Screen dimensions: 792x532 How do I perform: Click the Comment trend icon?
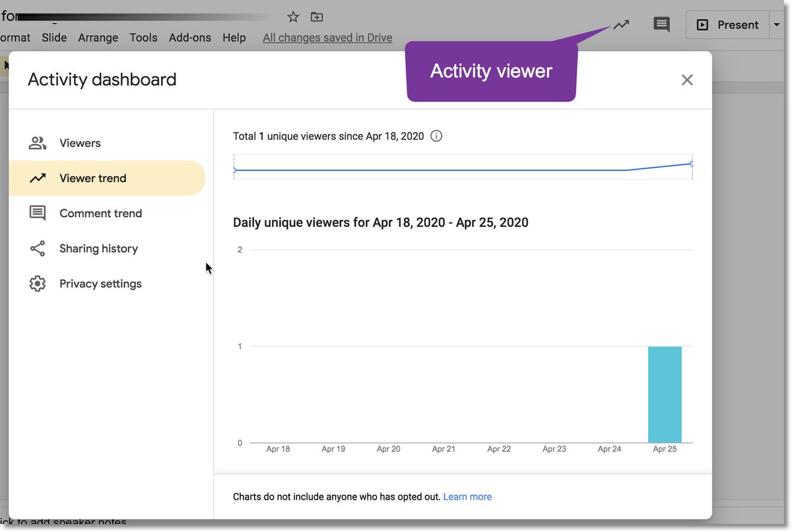[x=38, y=213]
